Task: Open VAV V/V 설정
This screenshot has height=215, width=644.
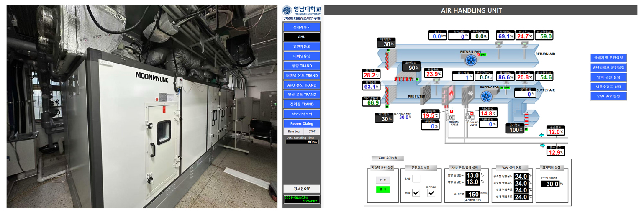Action: pos(608,96)
